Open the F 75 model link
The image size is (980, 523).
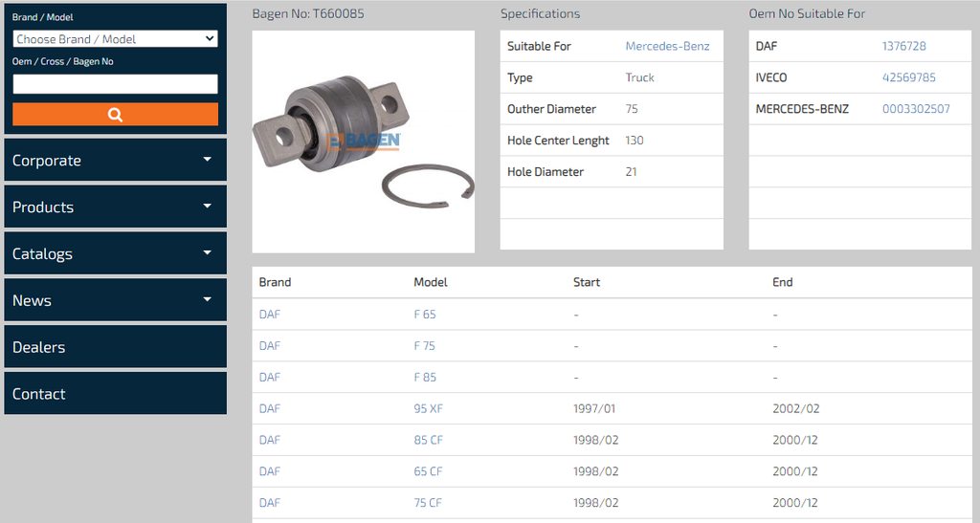point(424,345)
